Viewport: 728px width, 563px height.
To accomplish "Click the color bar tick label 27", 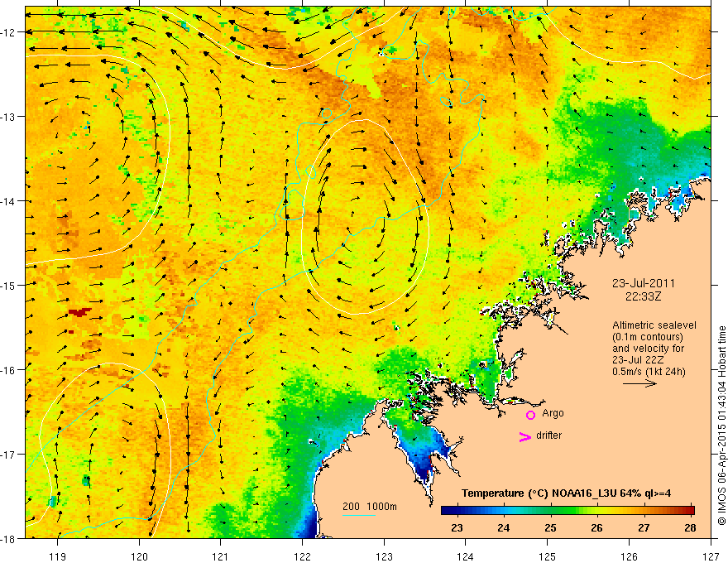I will point(644,528).
